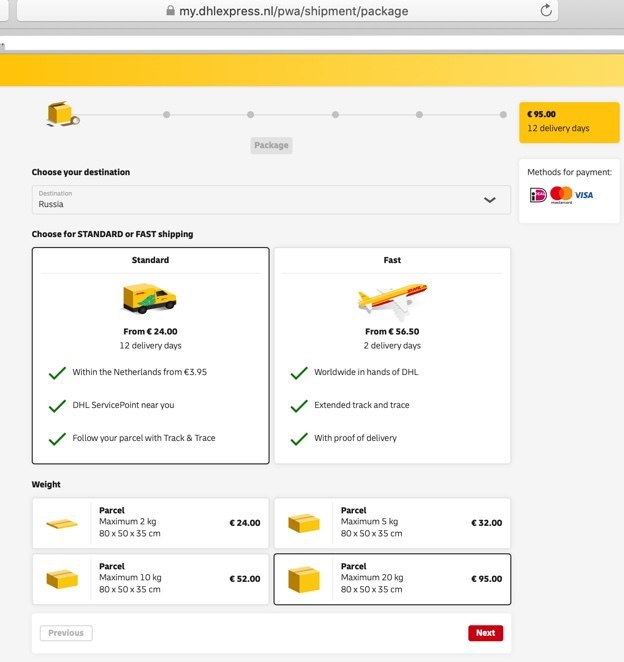Choose the Maximum 10 kg parcel at €52.00
The width and height of the screenshot is (624, 662).
pyautogui.click(x=150, y=579)
